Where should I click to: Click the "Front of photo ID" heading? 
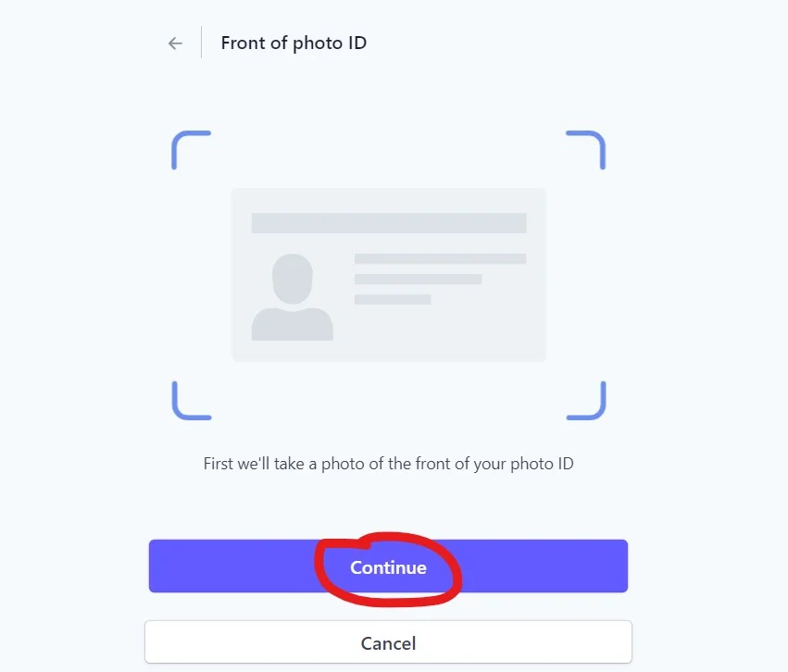(x=294, y=44)
